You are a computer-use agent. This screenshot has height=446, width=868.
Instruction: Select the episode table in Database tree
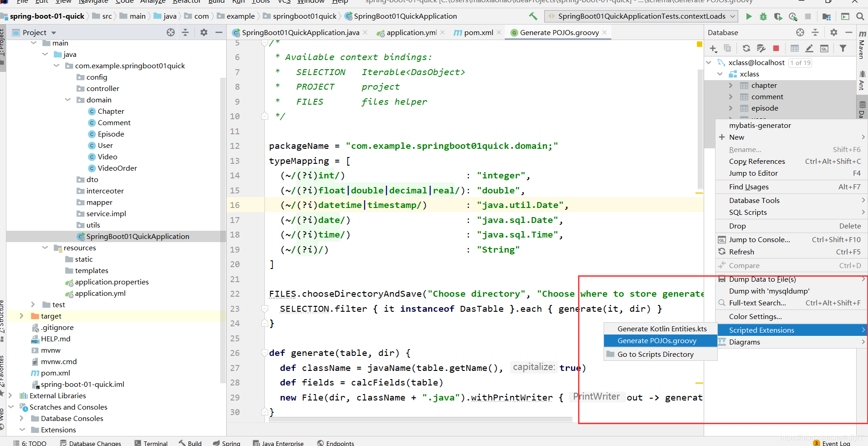(764, 108)
